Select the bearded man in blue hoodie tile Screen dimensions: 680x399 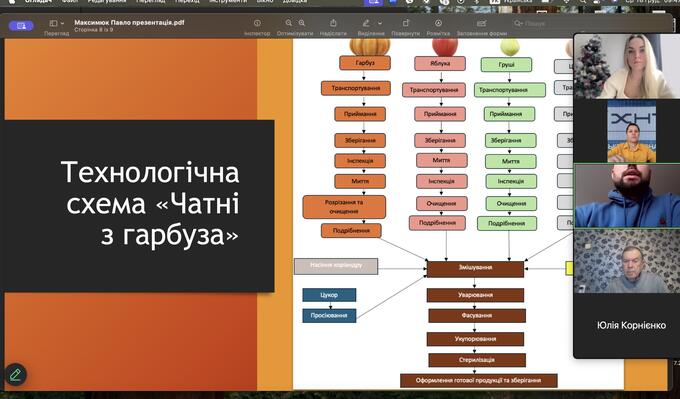[x=627, y=196]
